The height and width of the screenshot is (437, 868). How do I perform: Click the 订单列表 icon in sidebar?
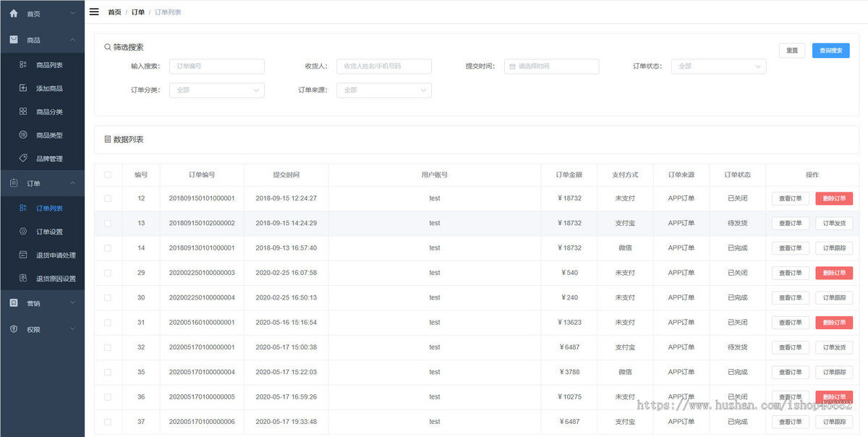click(x=23, y=208)
